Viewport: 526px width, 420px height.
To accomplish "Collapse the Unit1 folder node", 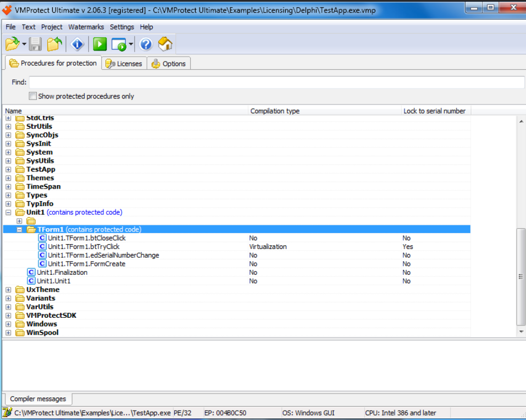I will (8, 212).
